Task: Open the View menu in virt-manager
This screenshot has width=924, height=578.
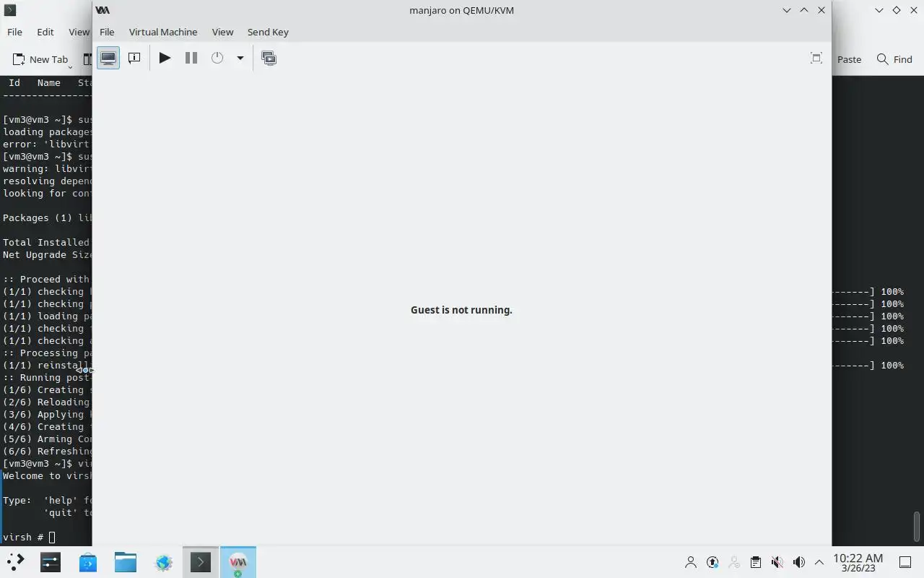Action: [222, 32]
